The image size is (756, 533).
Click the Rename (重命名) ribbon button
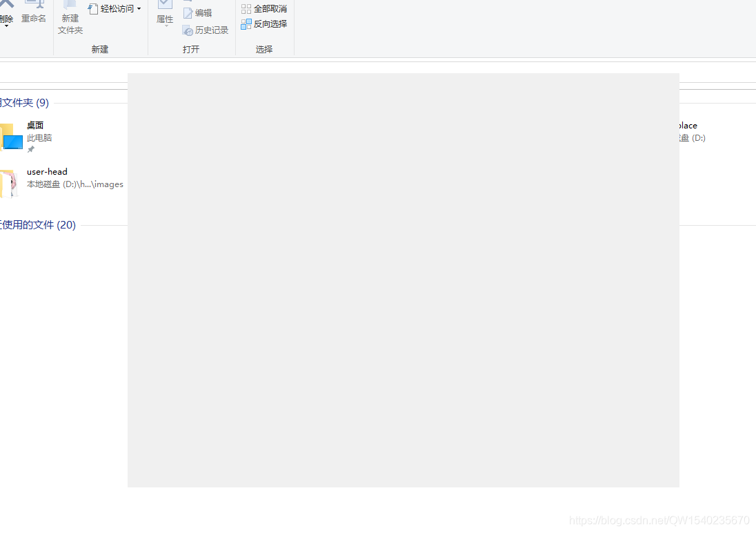tap(34, 13)
